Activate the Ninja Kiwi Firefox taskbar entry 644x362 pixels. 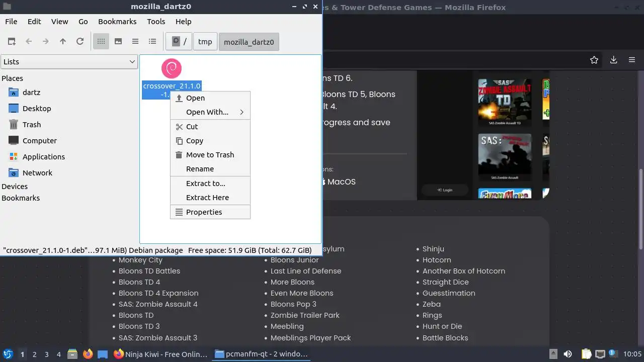point(161,354)
